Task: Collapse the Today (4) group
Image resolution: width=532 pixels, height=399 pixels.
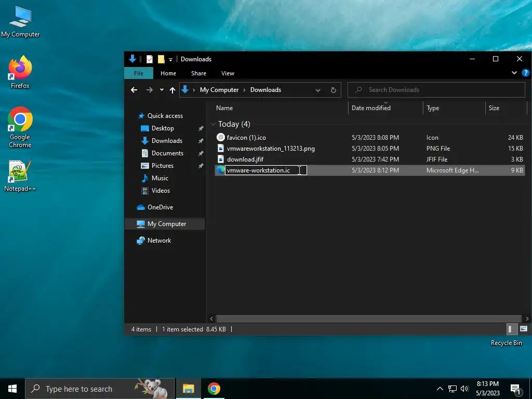Action: 214,124
